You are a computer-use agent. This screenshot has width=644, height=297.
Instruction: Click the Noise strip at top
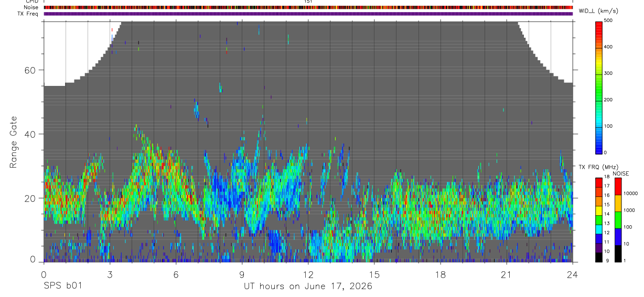(x=308, y=7)
